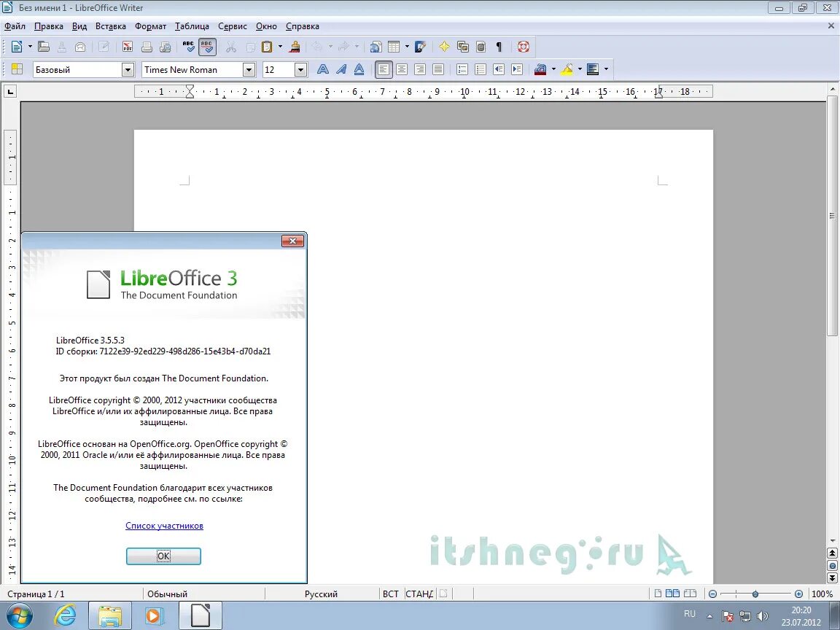Click the ВСТ insert mode status field

click(x=391, y=594)
